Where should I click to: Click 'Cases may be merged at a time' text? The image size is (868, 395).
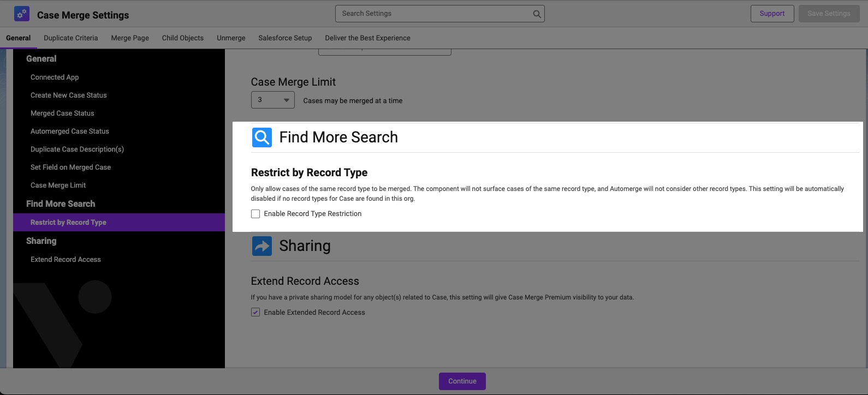pyautogui.click(x=353, y=101)
